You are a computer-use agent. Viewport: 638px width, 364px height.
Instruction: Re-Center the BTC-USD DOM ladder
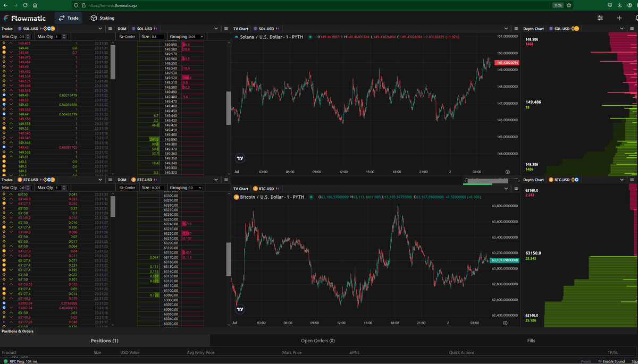point(128,188)
